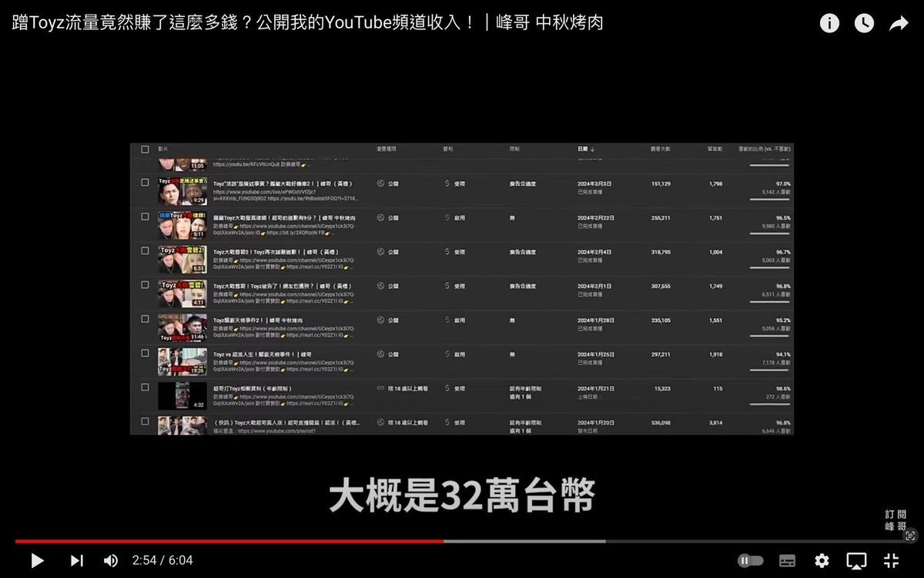This screenshot has width=924, height=578.
Task: Tick the checkbox for the 2024年1月21日 video row
Action: [x=145, y=387]
